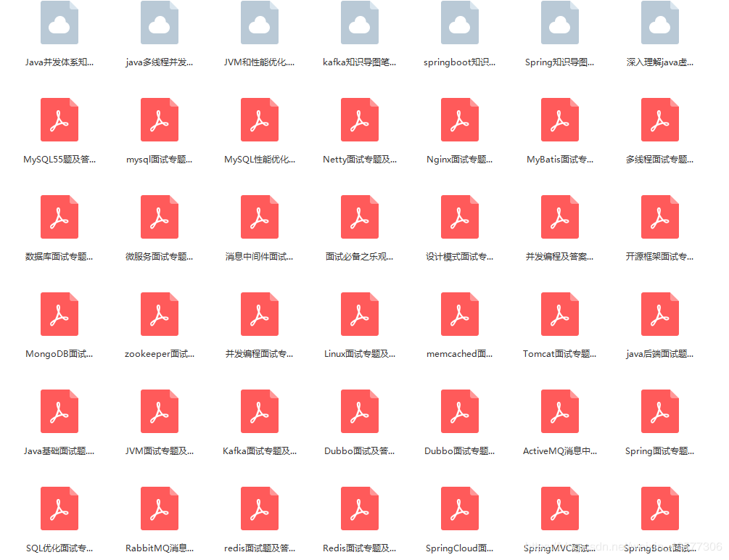The height and width of the screenshot is (560, 729).
Task: Select the memcached面... PDF icon
Action: pos(460,314)
